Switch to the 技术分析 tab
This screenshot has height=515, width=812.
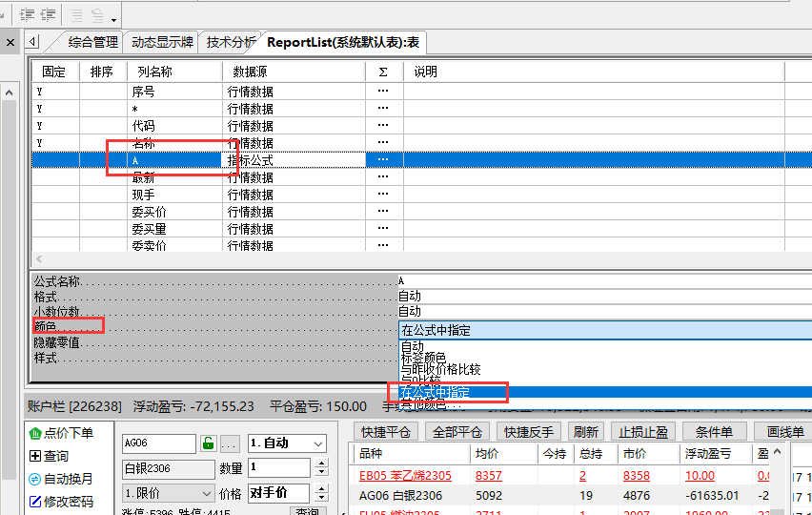(x=231, y=42)
